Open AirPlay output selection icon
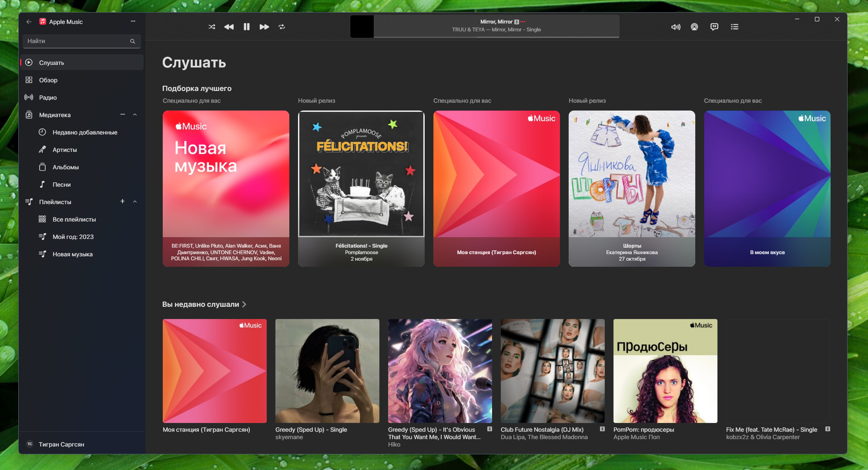 [694, 27]
